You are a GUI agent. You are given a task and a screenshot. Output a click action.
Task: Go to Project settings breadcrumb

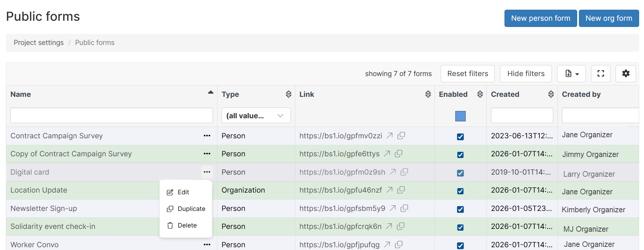(x=38, y=43)
